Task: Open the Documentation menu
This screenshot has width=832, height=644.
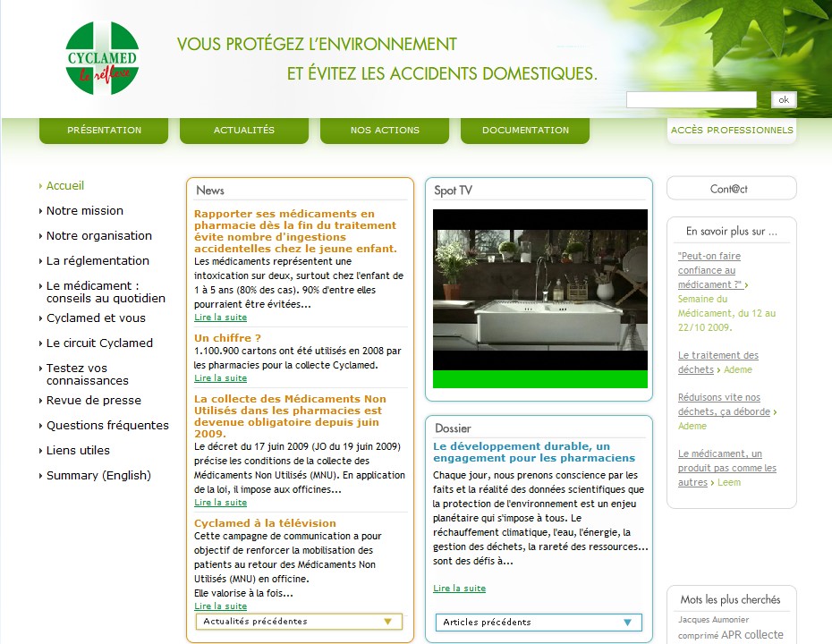Action: (x=525, y=131)
